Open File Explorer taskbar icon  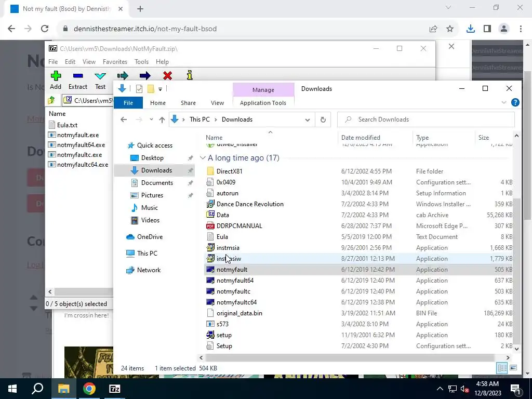point(64,389)
